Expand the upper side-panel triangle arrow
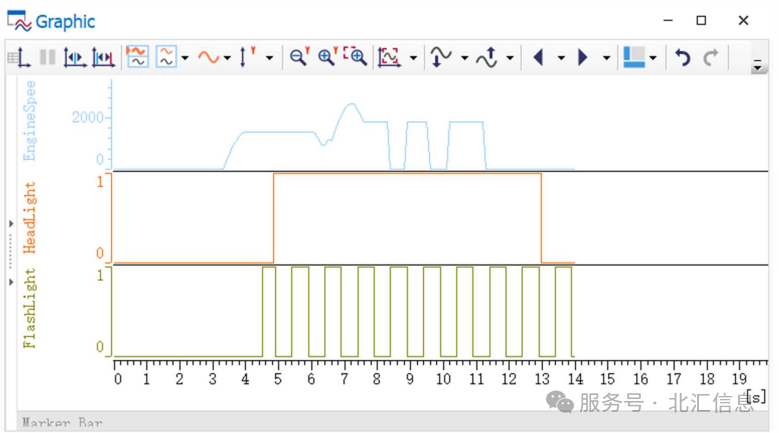 [11, 224]
